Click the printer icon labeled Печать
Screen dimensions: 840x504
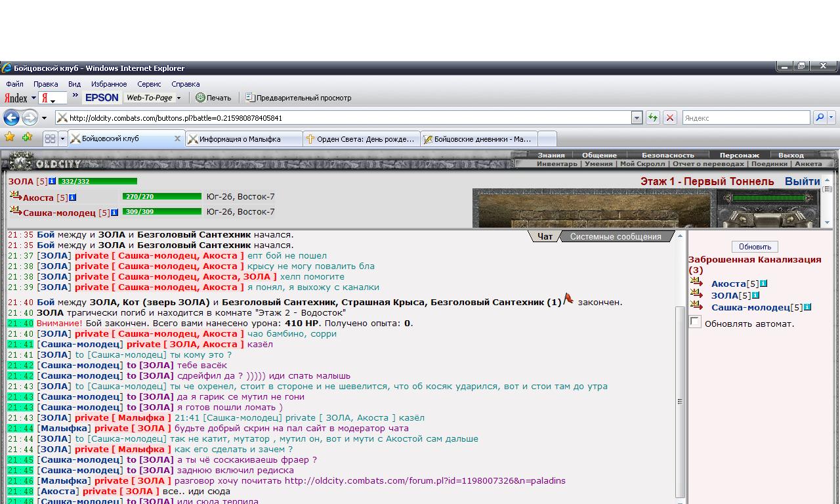point(200,98)
